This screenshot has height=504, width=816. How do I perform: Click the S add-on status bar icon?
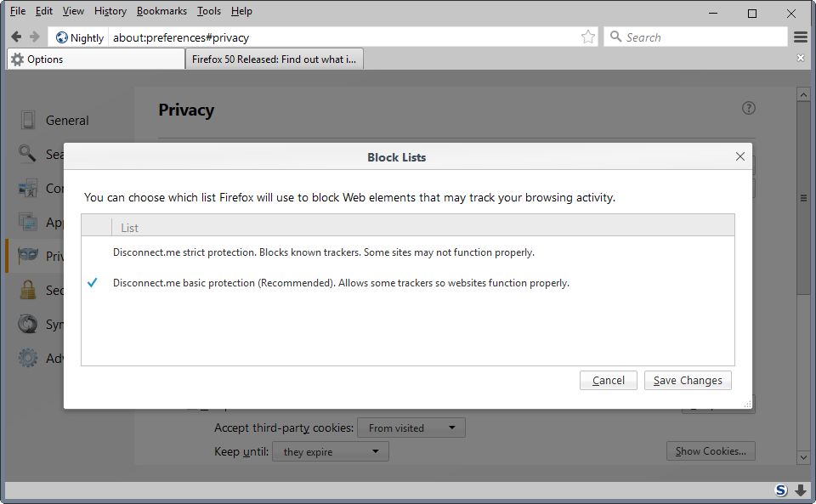coord(781,490)
